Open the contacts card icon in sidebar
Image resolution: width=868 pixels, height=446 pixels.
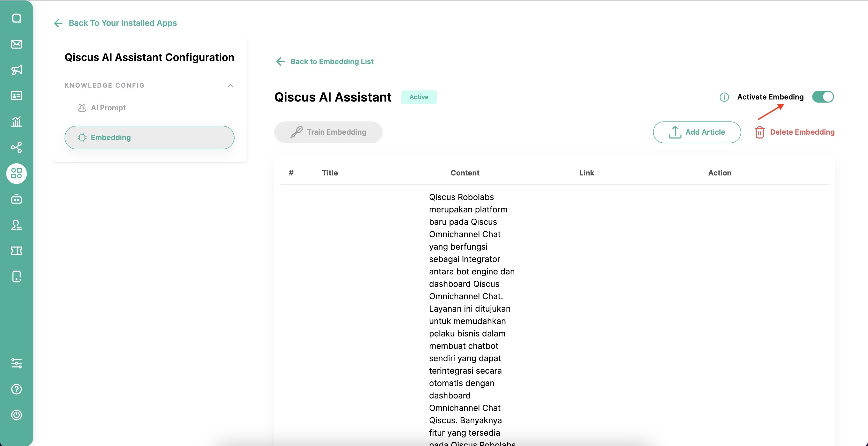tap(17, 96)
